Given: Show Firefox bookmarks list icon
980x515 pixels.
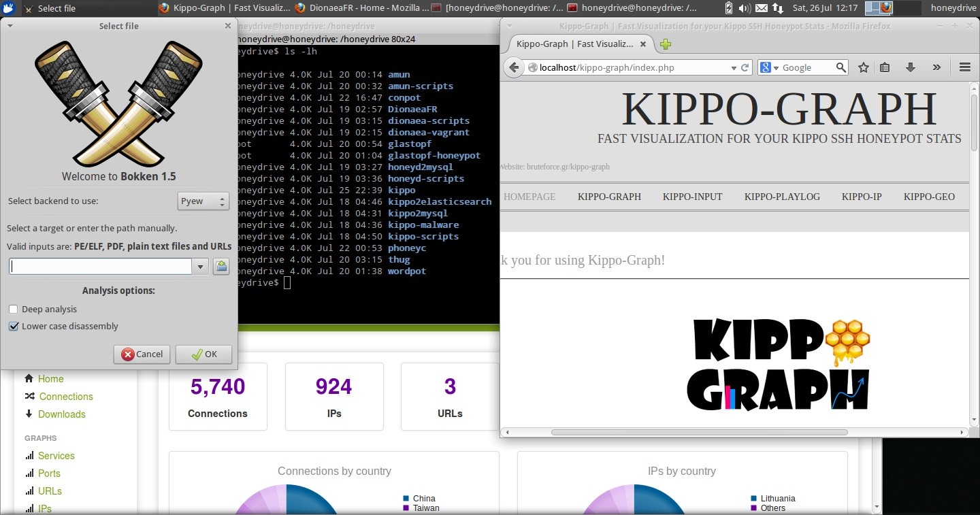Looking at the screenshot, I should pos(885,67).
